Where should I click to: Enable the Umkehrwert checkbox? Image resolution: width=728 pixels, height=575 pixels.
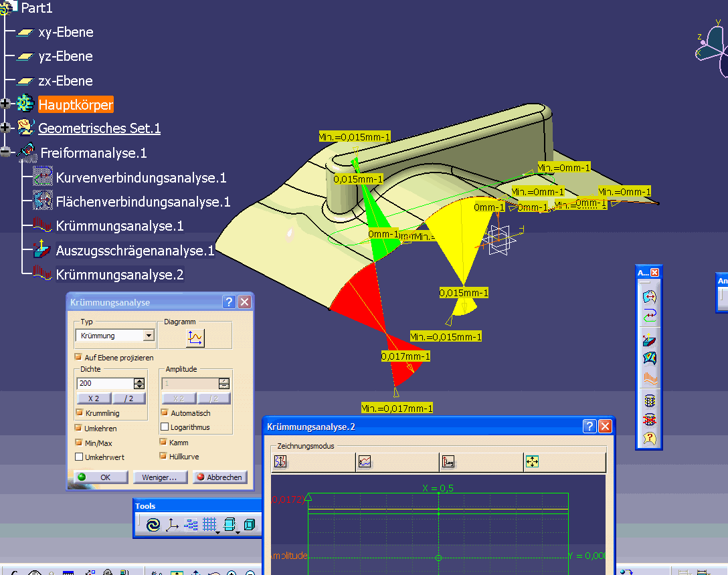click(79, 457)
